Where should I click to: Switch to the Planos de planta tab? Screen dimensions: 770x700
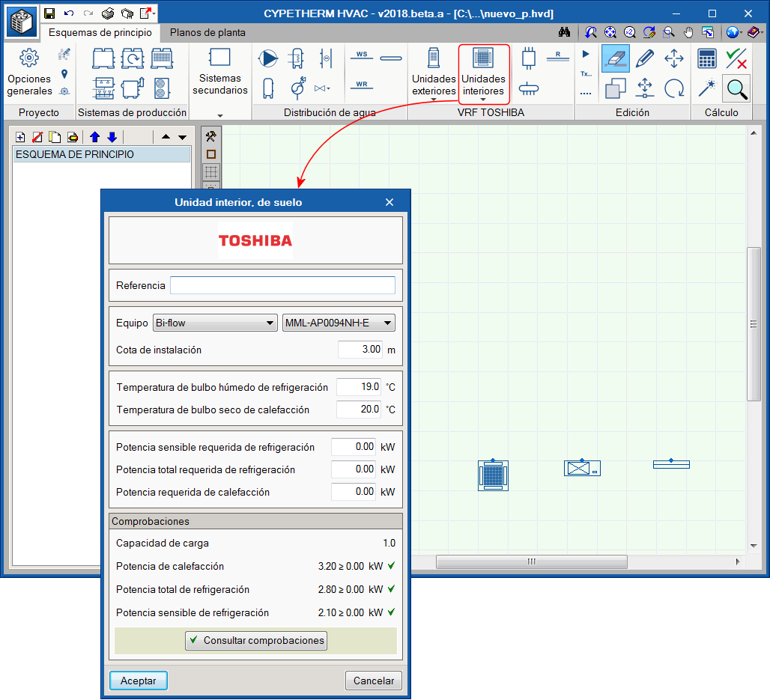point(207,33)
